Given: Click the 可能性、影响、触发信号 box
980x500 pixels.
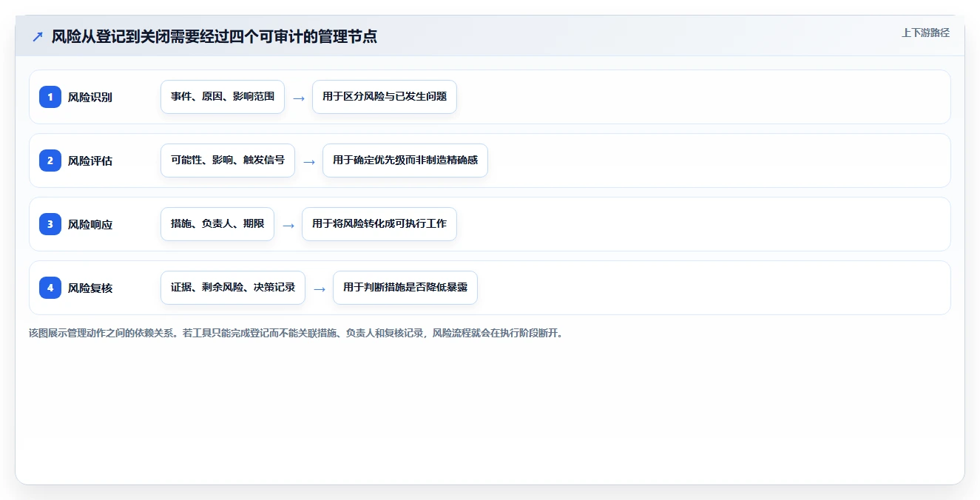Looking at the screenshot, I should [228, 161].
